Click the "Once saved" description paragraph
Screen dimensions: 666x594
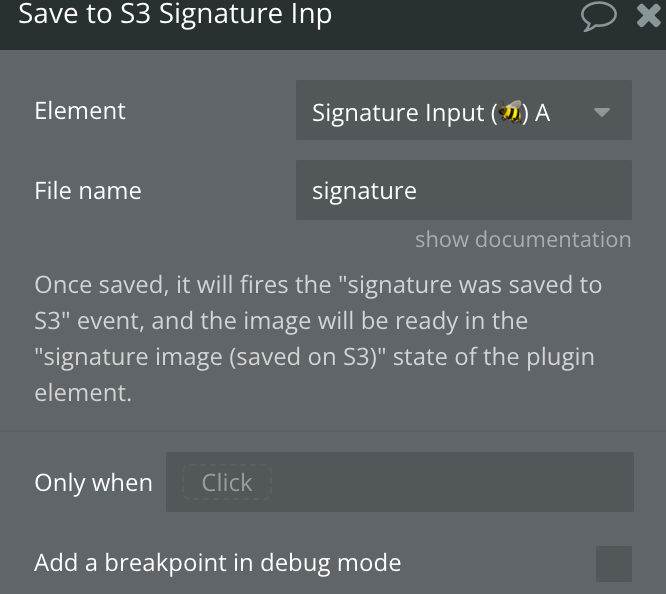click(x=319, y=338)
